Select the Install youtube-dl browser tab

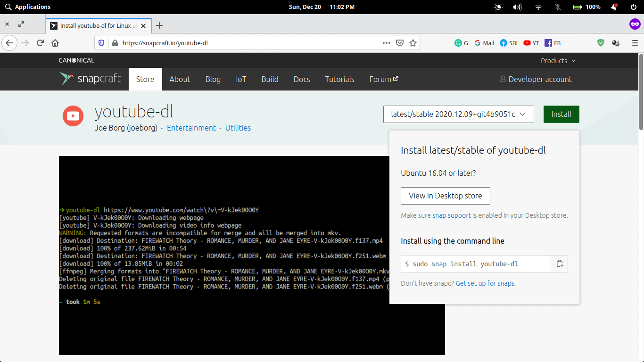click(x=98, y=25)
